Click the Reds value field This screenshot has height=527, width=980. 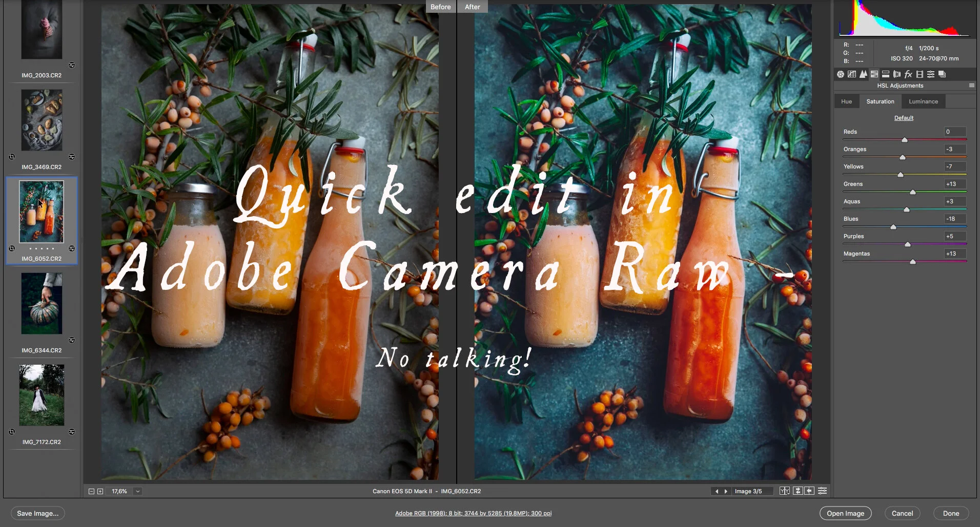click(955, 132)
